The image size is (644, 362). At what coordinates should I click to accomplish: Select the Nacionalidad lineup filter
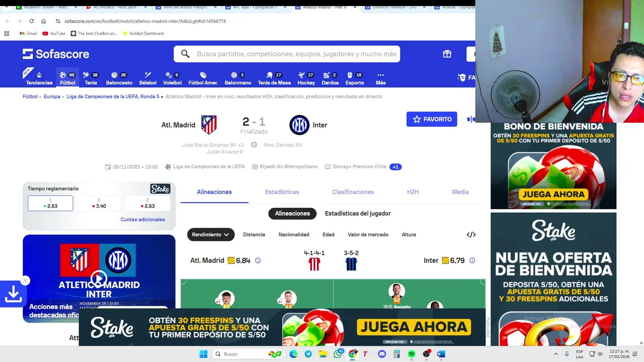[294, 234]
